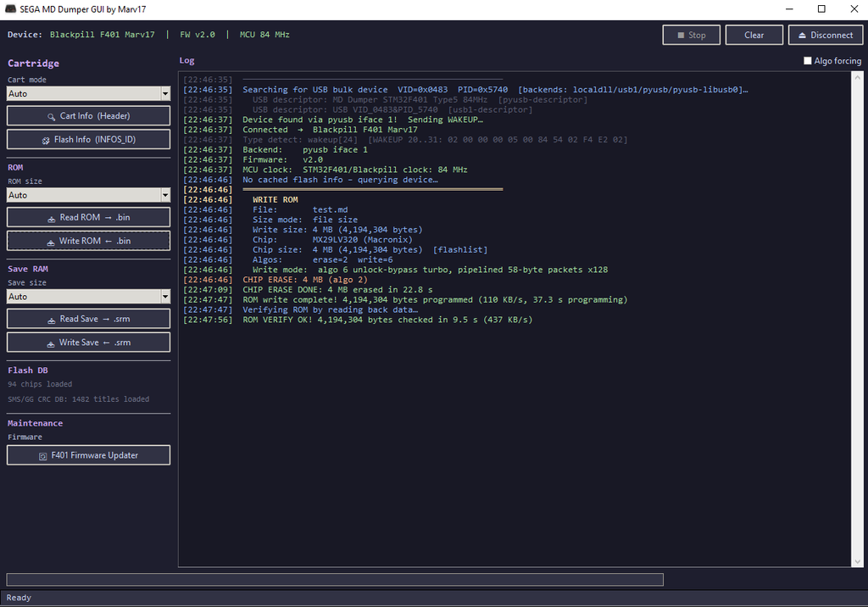Click the 'FW v2.0' header text
Screen dimensions: 868x607
coord(197,35)
